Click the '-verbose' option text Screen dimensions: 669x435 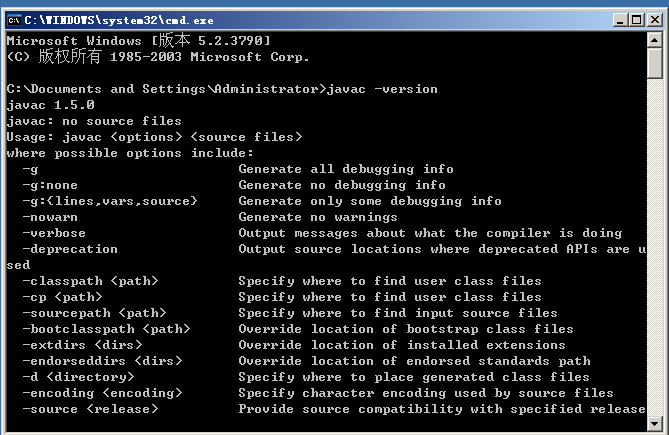(x=54, y=233)
